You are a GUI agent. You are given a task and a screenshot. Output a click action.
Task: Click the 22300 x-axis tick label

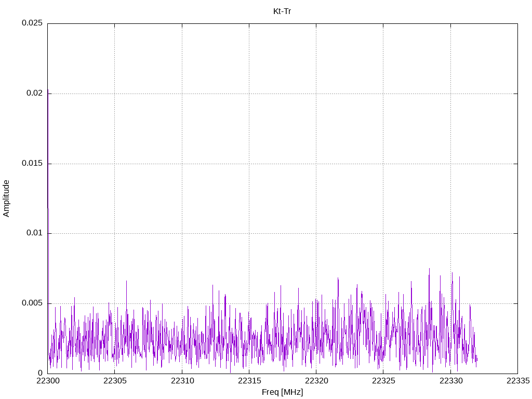[x=48, y=381]
